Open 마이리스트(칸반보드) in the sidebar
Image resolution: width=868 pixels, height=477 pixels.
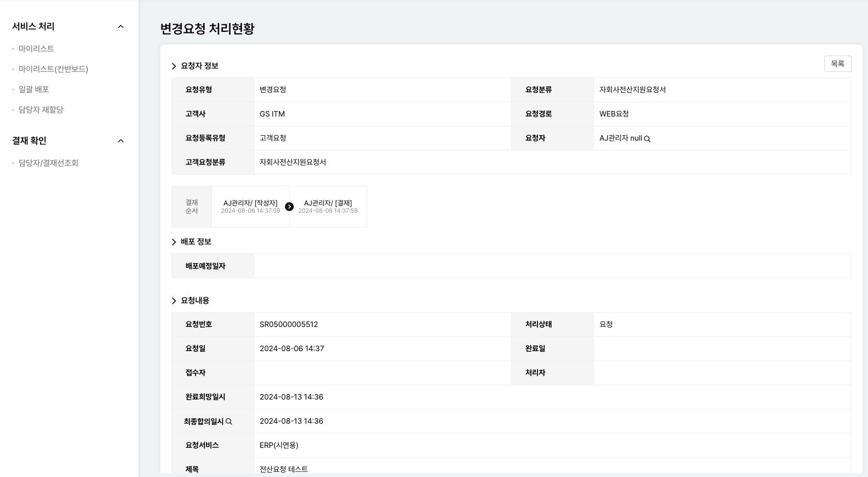[x=53, y=69]
